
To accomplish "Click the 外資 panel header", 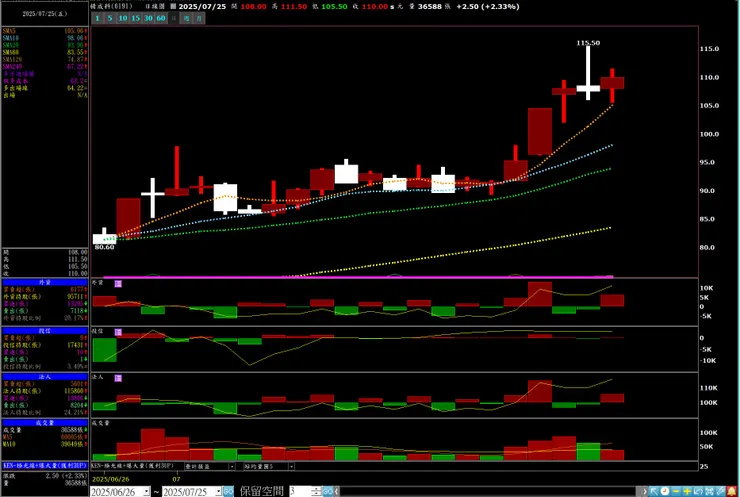I will tap(45, 282).
